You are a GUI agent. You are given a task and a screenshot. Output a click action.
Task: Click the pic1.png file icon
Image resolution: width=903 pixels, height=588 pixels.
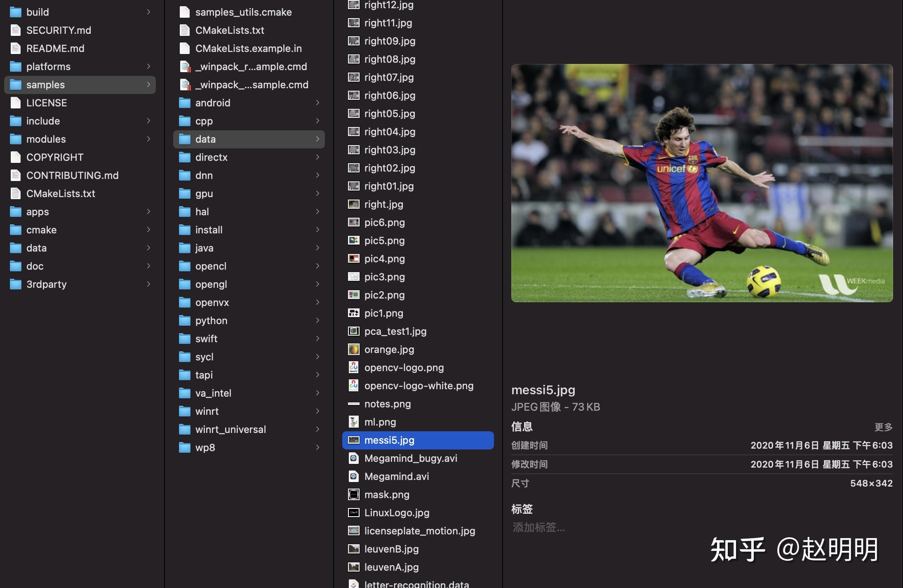353,313
